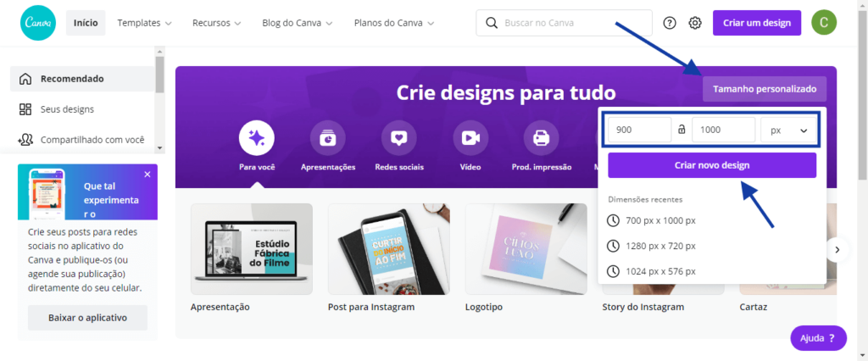The height and width of the screenshot is (361, 868).
Task: Select the Redes sociais category icon
Action: coord(399,138)
